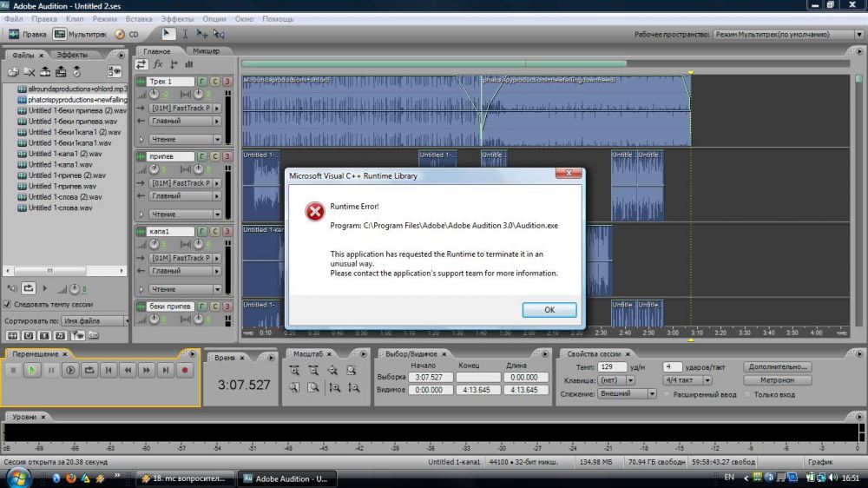Click the close file icon in Files panel
This screenshot has height=488, width=868.
coord(30,71)
